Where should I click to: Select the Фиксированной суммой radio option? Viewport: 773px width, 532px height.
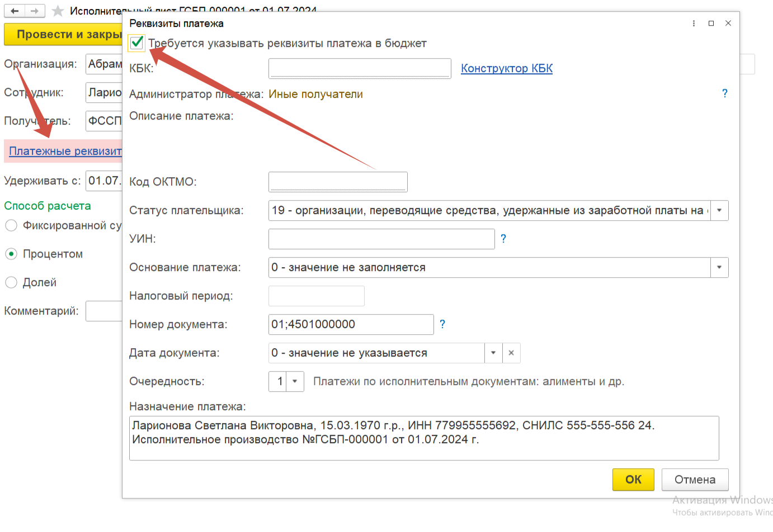11,226
